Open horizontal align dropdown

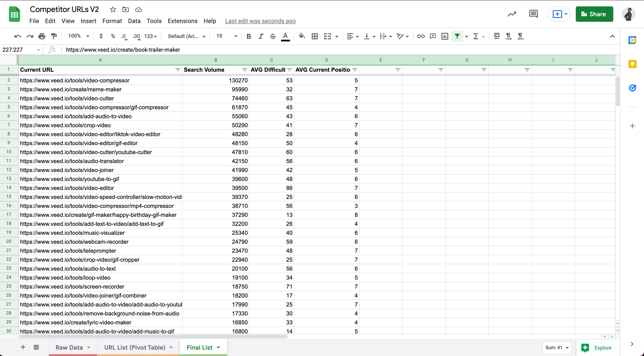point(353,36)
